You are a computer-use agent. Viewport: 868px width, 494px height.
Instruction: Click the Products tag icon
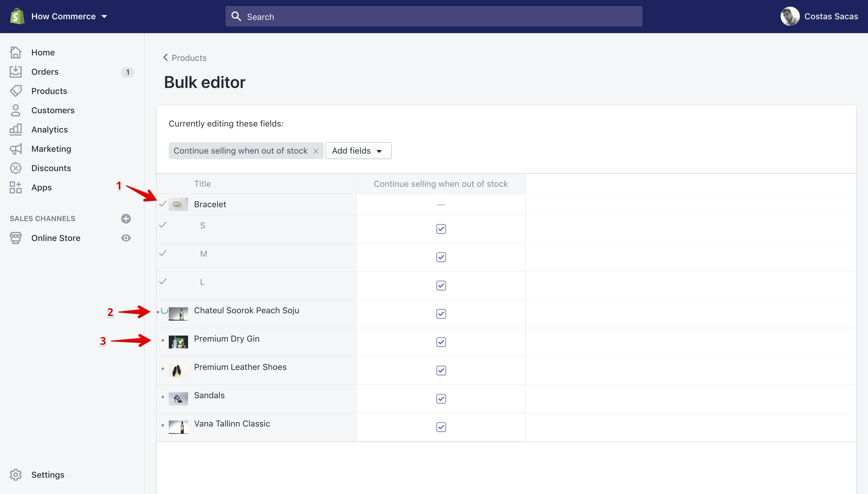point(16,91)
